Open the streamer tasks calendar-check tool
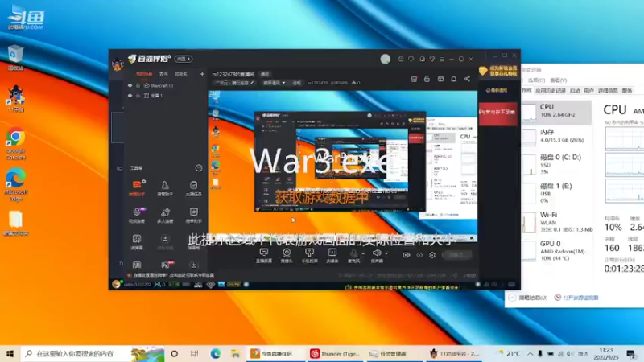644x362 pixels. pyautogui.click(x=193, y=188)
